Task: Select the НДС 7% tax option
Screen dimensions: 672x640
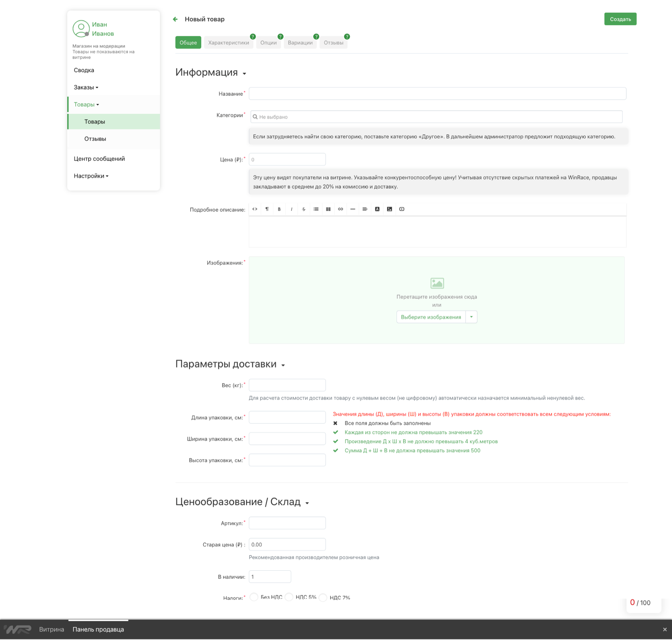Action: coord(323,598)
